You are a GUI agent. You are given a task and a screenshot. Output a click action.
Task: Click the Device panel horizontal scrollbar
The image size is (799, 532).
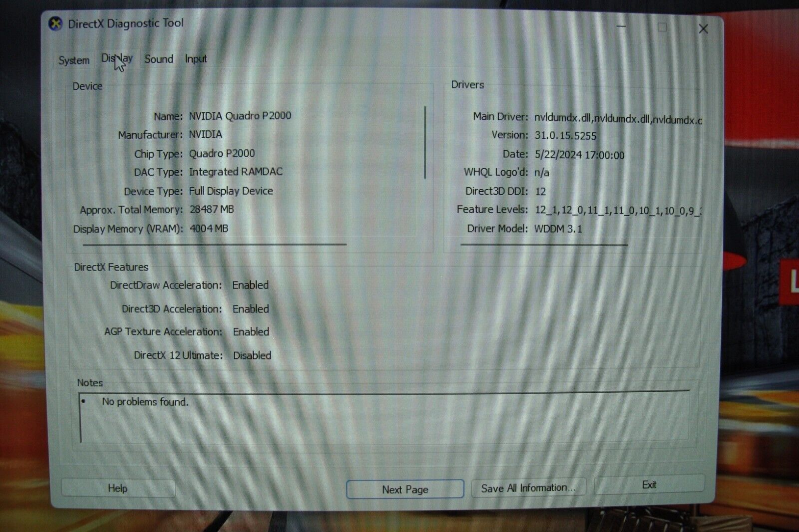(x=215, y=245)
